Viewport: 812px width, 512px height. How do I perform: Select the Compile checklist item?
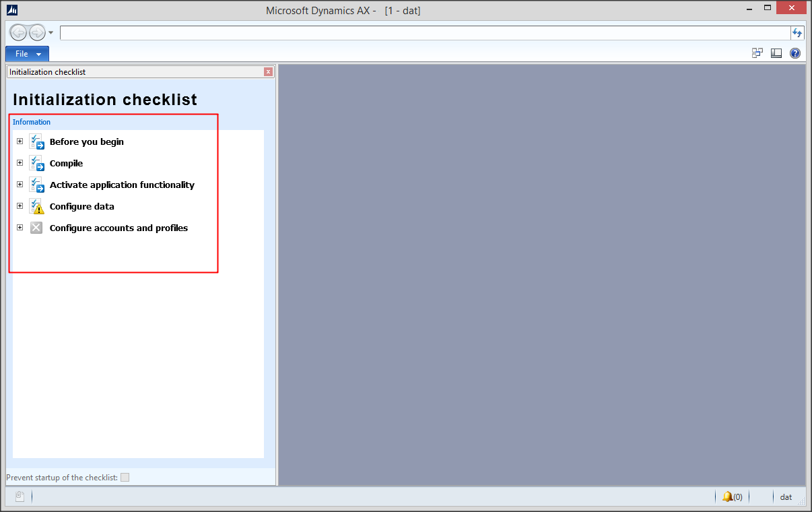pos(67,163)
